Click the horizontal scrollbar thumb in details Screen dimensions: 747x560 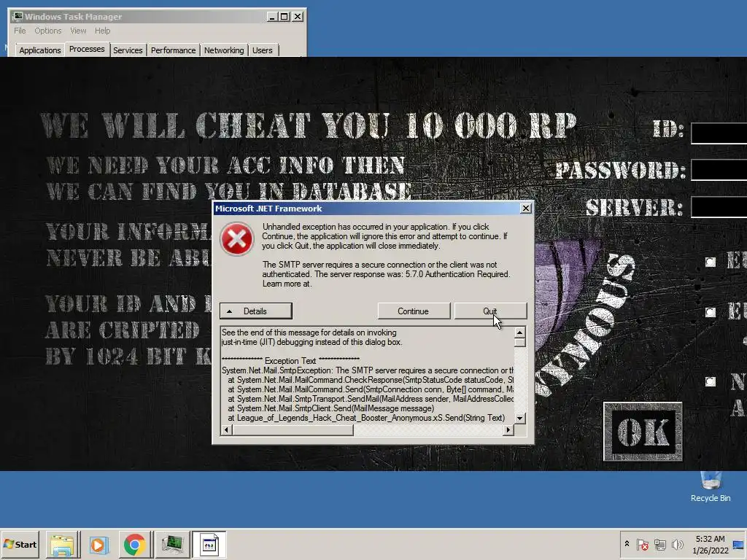[293, 430]
